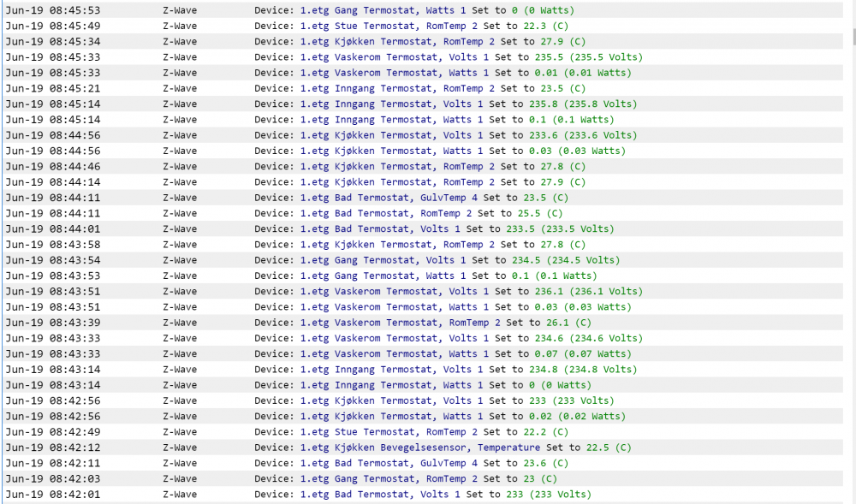Viewport: 856px width, 504px height.
Task: Click the Inngang Termostat RomTemp 2 device link
Action: 397,89
